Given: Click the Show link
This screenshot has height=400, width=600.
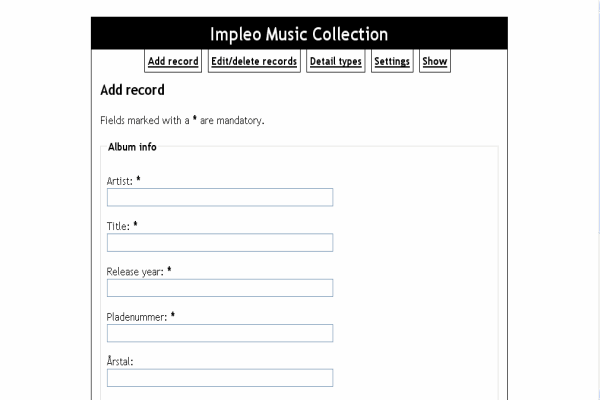Looking at the screenshot, I should (434, 61).
